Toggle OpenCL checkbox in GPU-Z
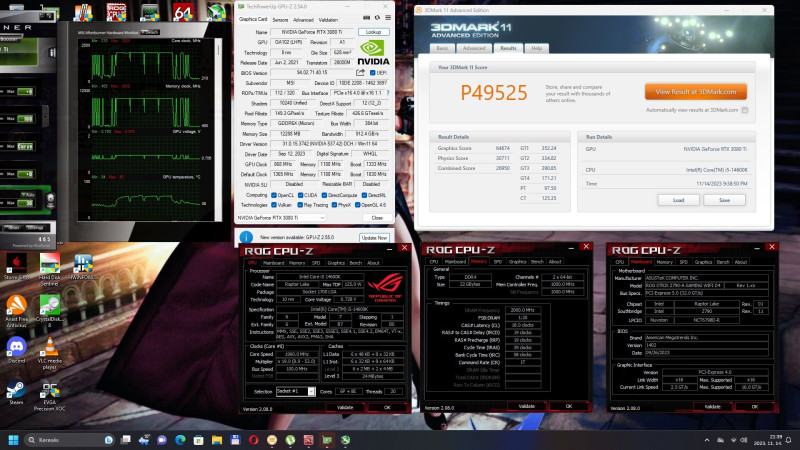The image size is (800, 450). pos(274,195)
